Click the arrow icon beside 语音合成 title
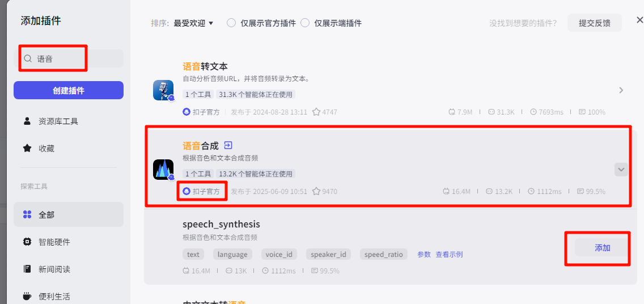 click(x=228, y=146)
